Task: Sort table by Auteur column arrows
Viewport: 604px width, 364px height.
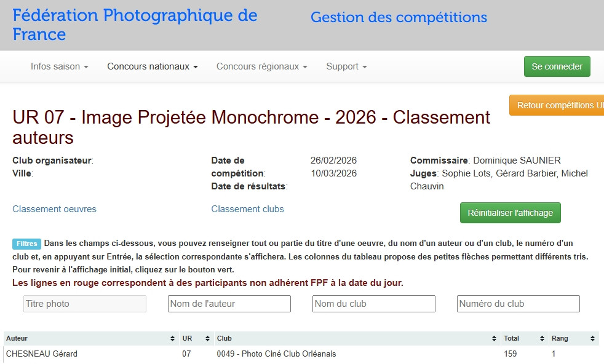Action: 172,339
